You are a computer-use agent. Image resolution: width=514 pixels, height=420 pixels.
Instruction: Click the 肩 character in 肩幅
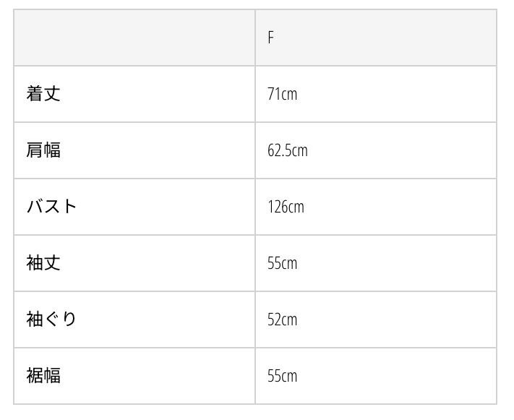(x=35, y=150)
